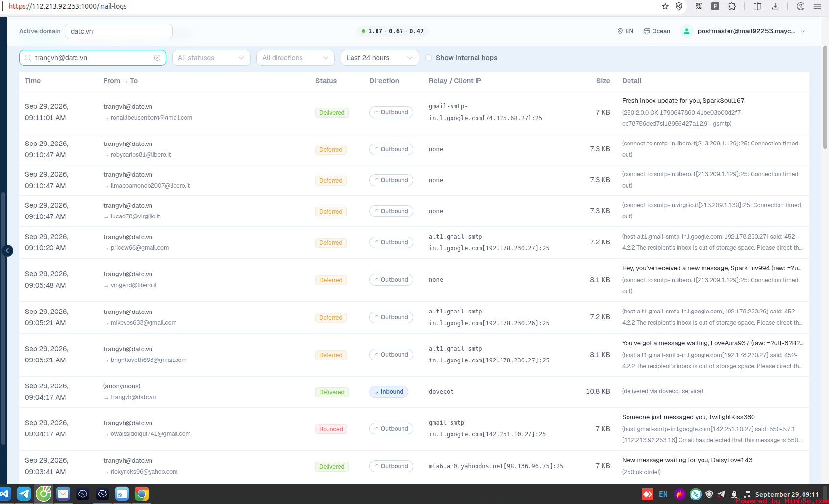The image size is (829, 504).
Task: Bookmark this page with the star icon
Action: pyautogui.click(x=665, y=6)
